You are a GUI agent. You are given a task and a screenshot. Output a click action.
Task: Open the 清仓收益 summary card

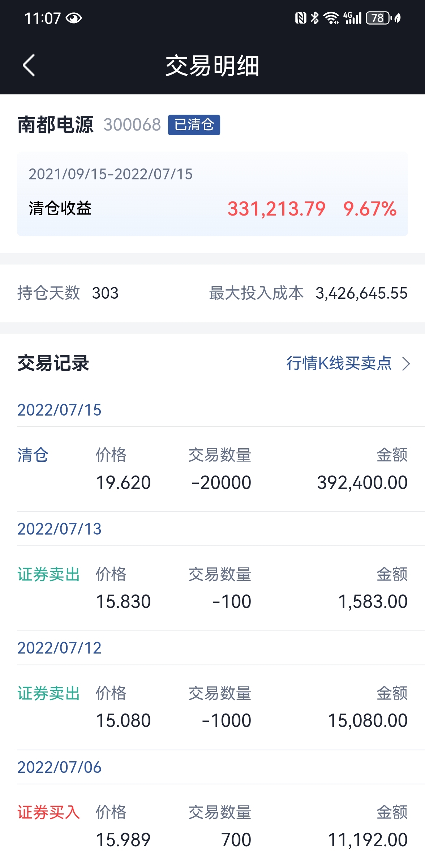click(x=212, y=194)
